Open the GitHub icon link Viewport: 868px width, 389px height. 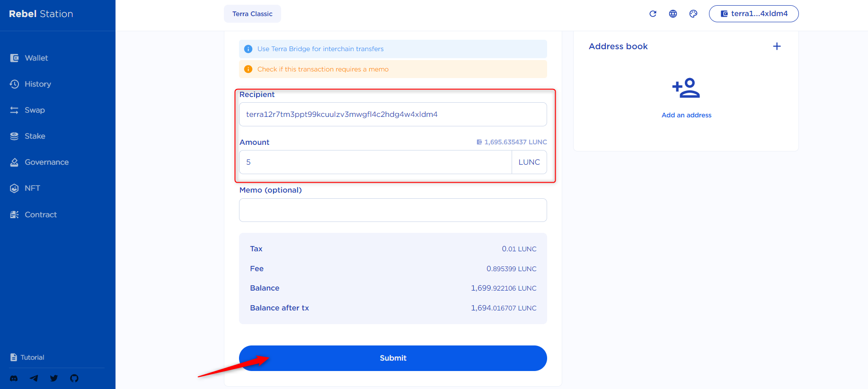coord(74,378)
